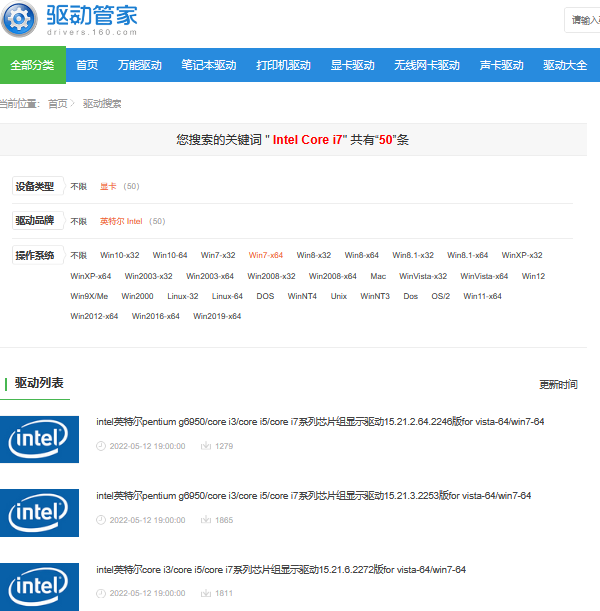
Task: Filter by Win8-x32
Action: (x=314, y=255)
